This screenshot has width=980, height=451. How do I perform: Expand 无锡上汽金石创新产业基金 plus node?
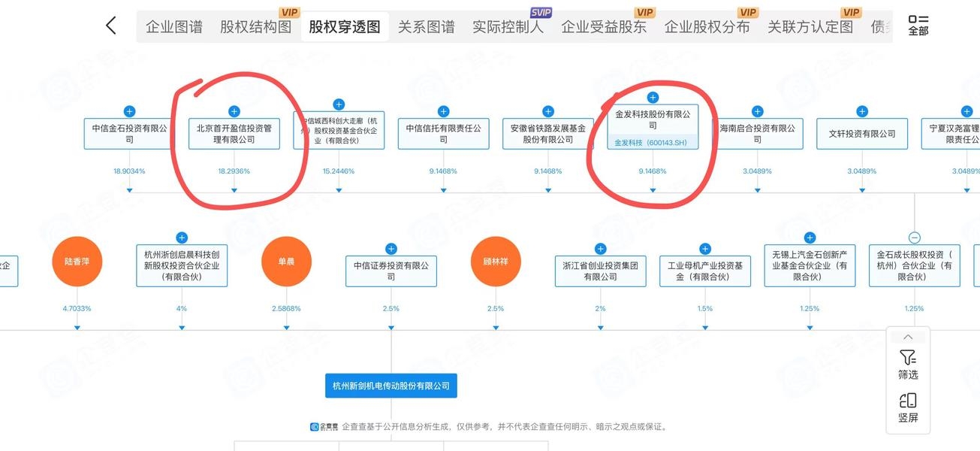click(810, 238)
